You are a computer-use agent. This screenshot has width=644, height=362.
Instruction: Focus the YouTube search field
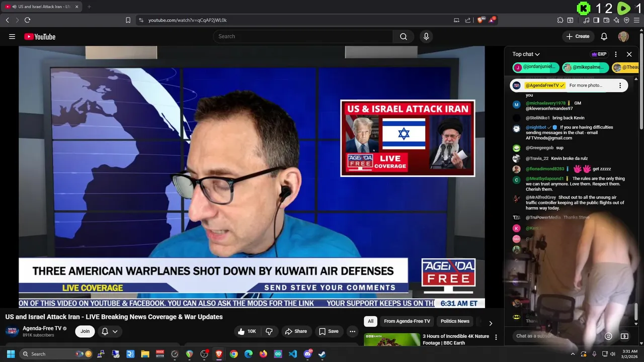(x=303, y=36)
